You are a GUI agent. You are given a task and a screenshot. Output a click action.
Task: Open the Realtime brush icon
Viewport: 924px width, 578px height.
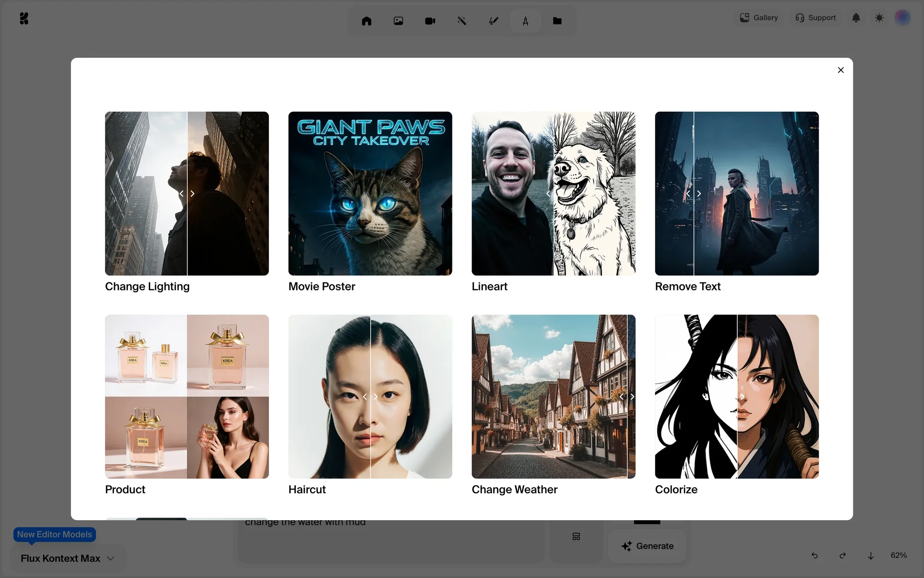pyautogui.click(x=493, y=21)
